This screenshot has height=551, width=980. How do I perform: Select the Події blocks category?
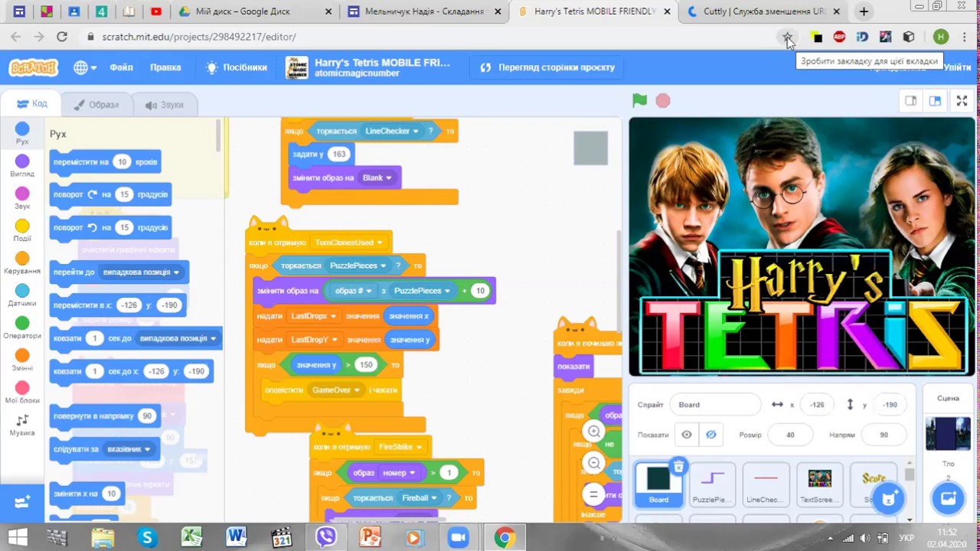(22, 230)
